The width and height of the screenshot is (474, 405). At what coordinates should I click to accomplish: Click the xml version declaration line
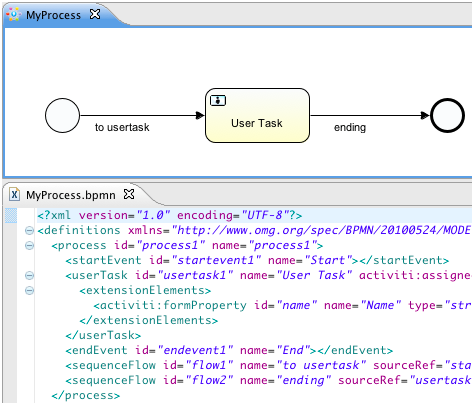click(170, 215)
